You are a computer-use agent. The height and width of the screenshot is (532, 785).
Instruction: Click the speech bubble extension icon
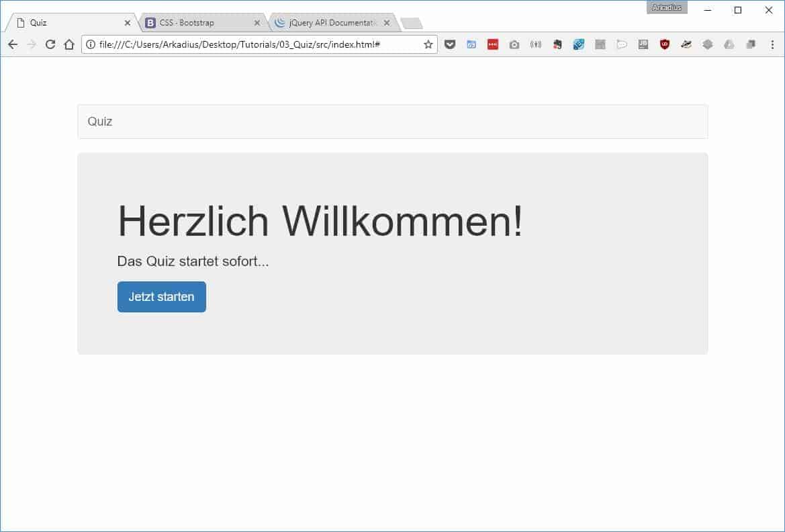[x=622, y=44]
